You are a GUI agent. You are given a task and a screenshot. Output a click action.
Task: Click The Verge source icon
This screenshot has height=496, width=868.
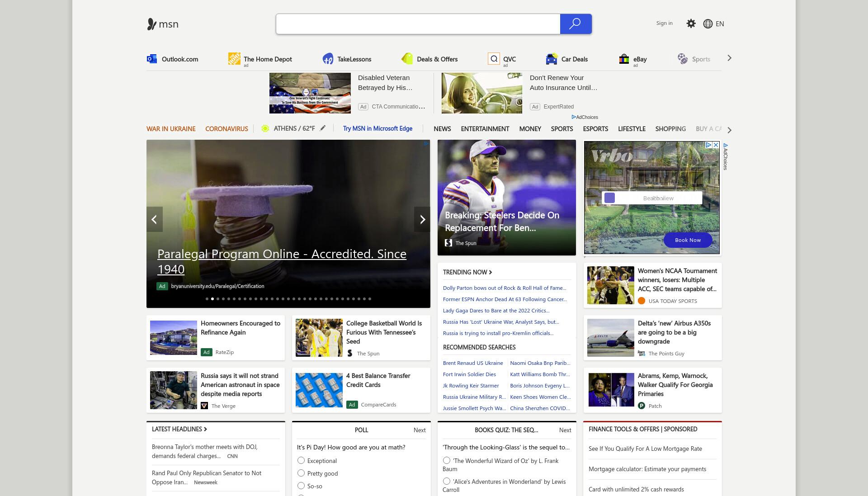(204, 406)
